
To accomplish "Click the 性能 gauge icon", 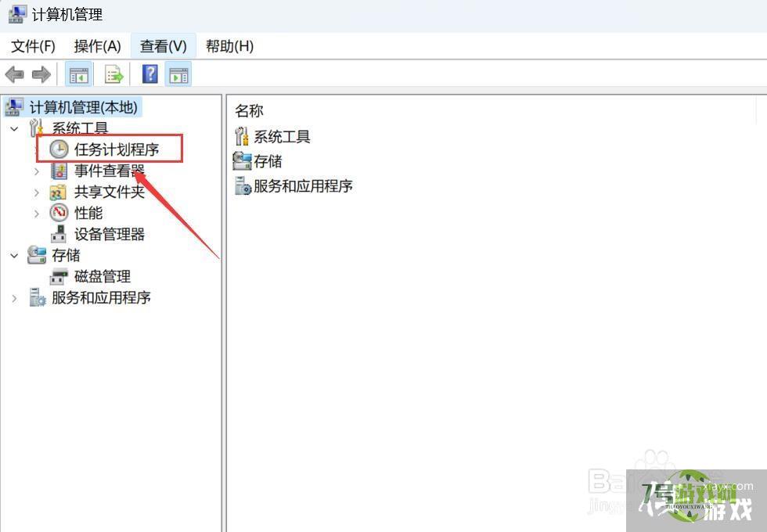I will click(x=59, y=213).
